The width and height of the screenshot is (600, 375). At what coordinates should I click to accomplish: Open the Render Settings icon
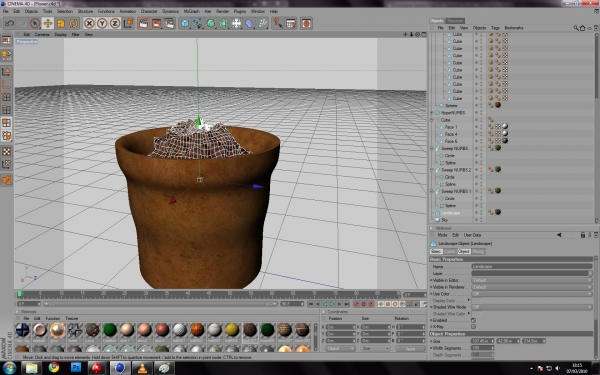point(170,23)
